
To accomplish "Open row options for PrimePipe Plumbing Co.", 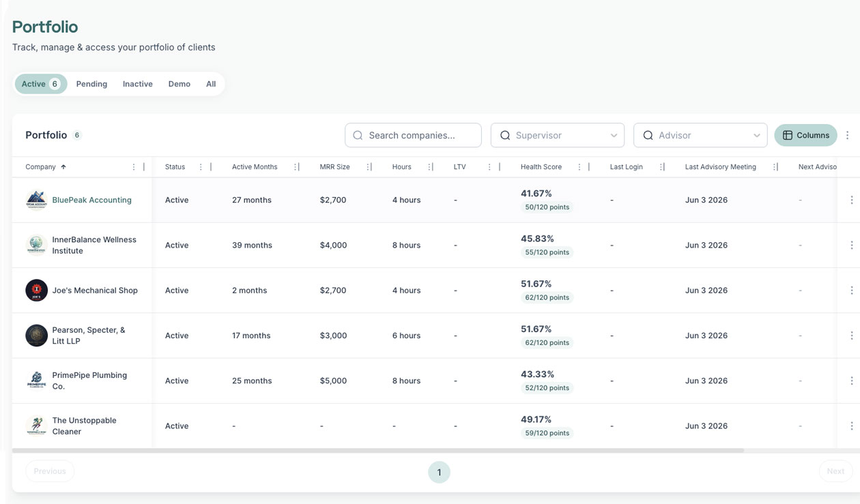I will coord(851,381).
